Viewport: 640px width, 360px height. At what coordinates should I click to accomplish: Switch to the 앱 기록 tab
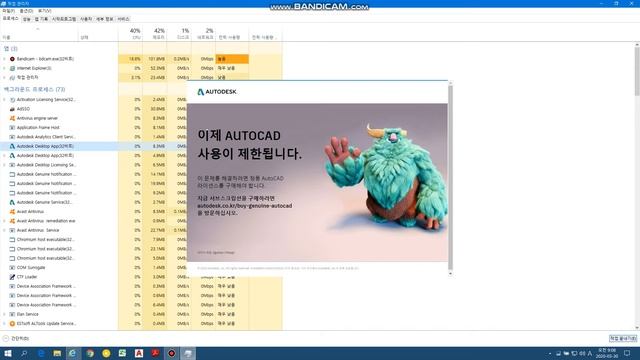click(x=41, y=19)
